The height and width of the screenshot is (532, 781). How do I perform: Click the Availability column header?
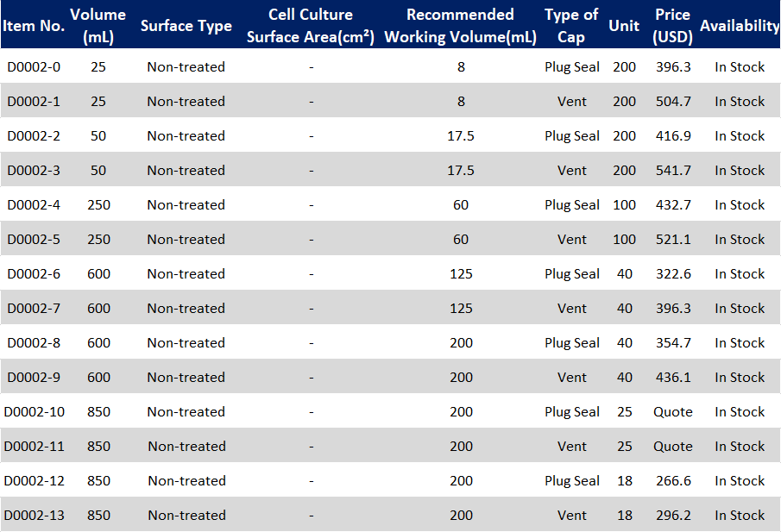click(x=740, y=25)
